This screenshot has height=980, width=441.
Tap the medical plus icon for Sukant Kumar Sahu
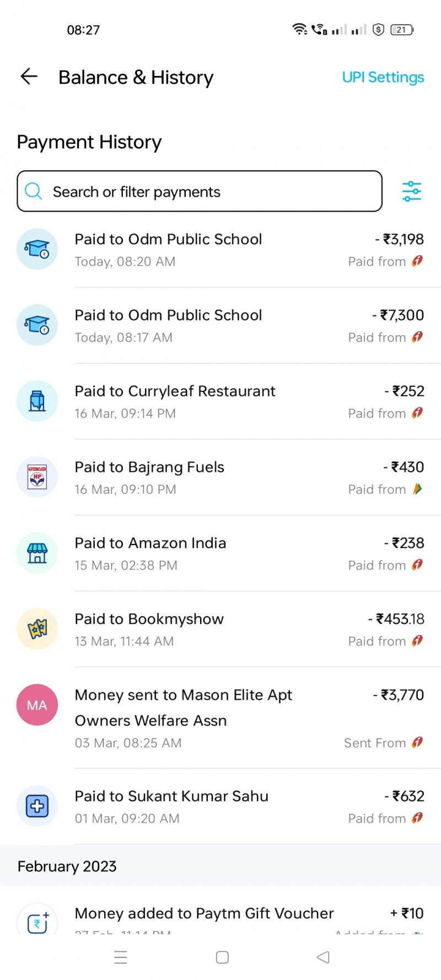click(x=37, y=806)
